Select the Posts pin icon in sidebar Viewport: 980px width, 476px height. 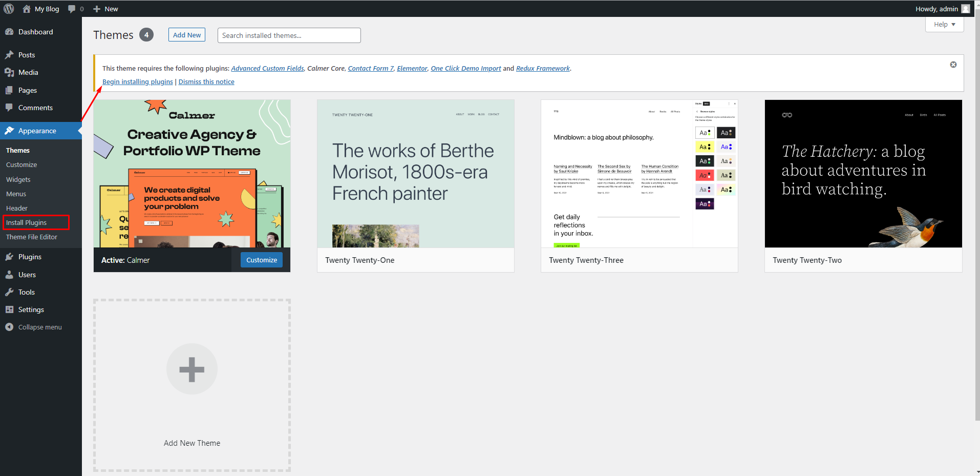[x=11, y=54]
